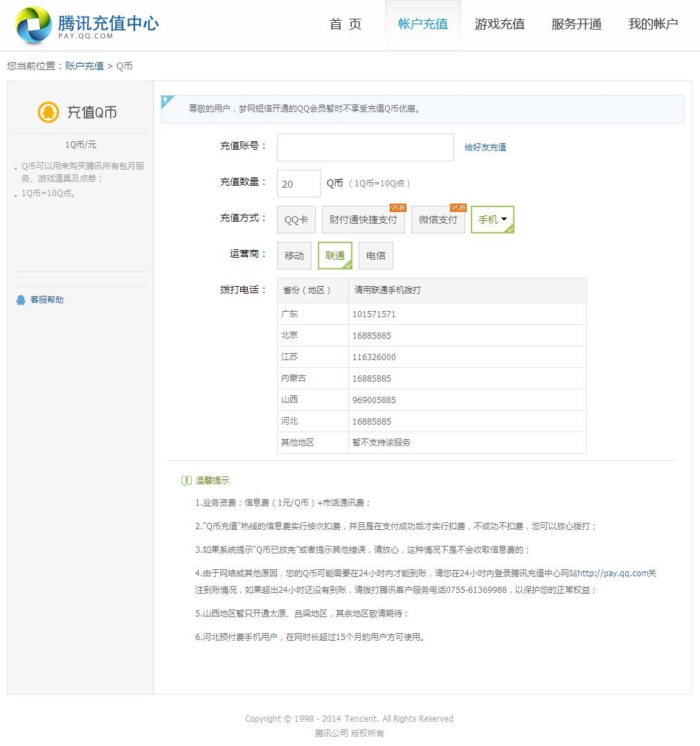Open the 服务开通 section

576,24
